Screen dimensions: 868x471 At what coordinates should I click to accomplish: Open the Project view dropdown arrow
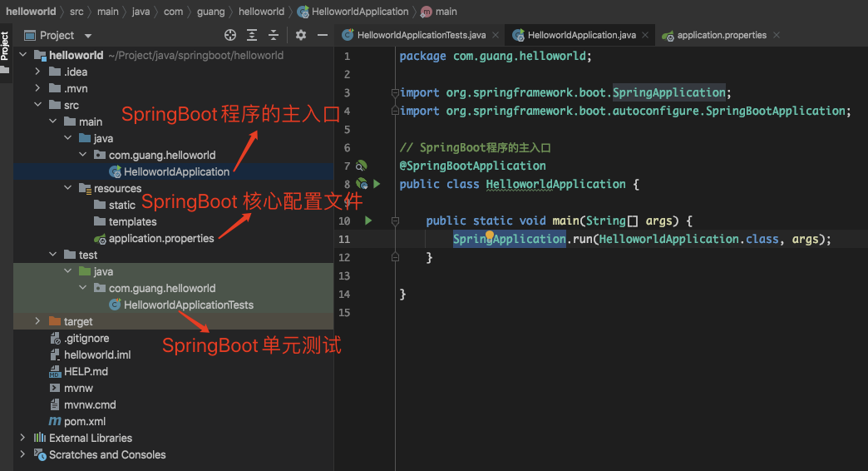point(87,36)
